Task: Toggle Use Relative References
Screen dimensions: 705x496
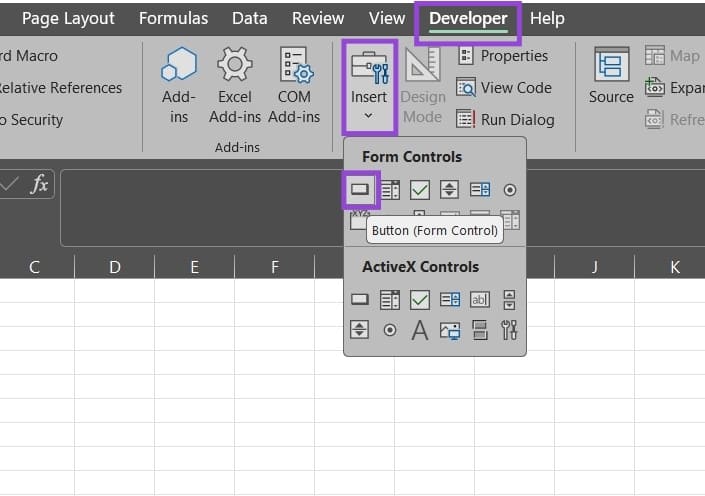Action: click(61, 88)
